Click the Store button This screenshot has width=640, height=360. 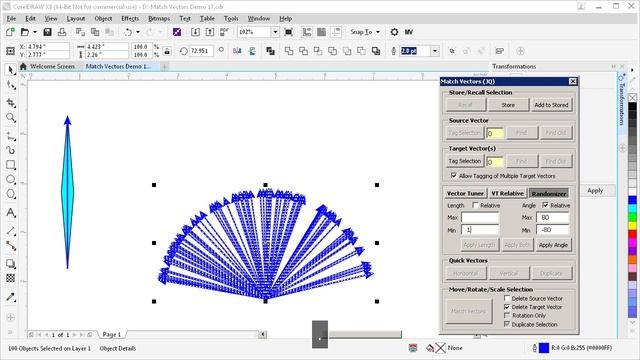click(x=508, y=105)
